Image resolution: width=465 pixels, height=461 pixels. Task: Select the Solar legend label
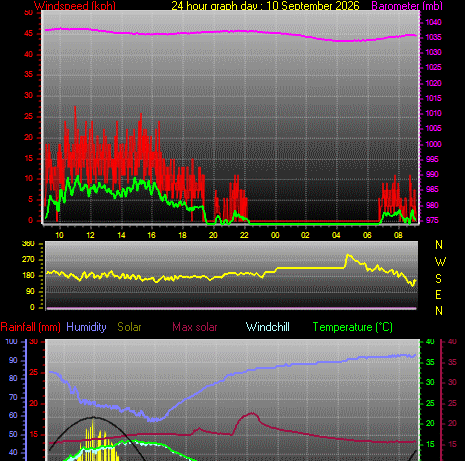coord(129,327)
